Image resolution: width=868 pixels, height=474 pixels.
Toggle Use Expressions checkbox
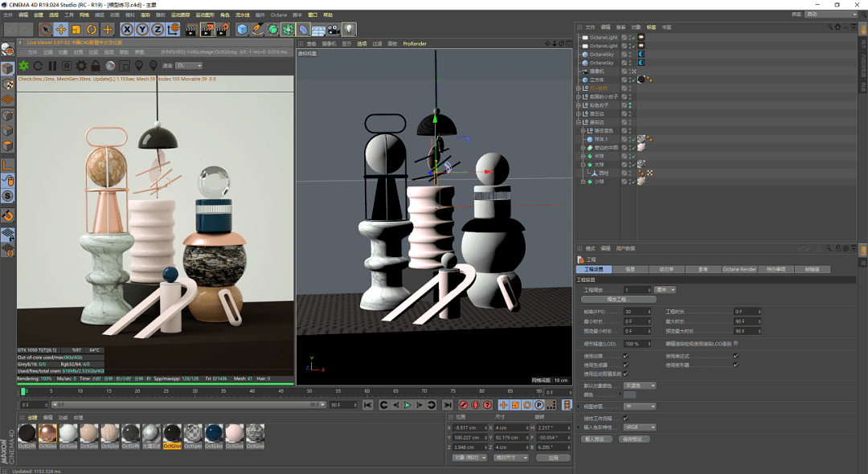point(735,356)
